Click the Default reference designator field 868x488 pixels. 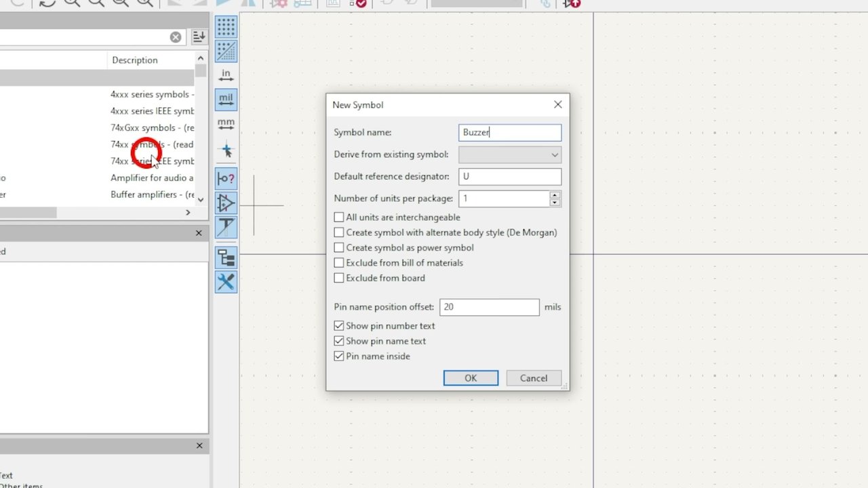[x=510, y=176]
